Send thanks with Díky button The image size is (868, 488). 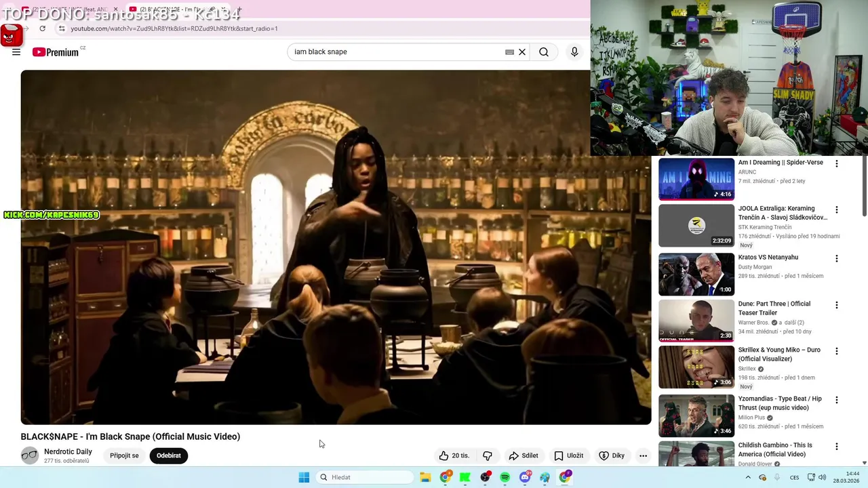tap(612, 455)
